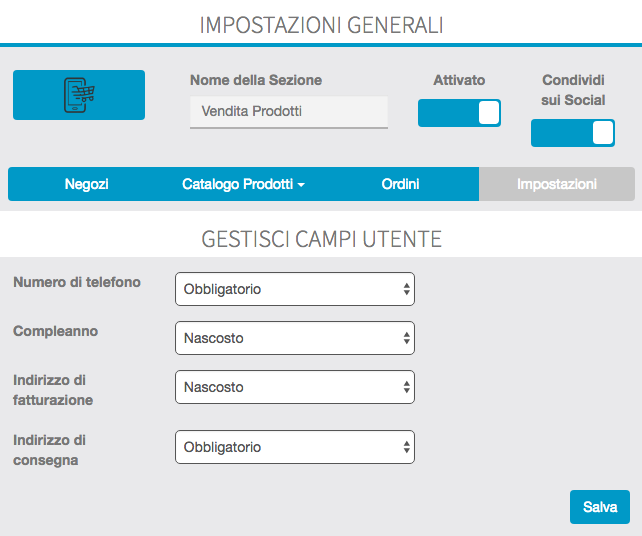Viewport: 642px width, 536px height.
Task: Click the Indirizzo di fatturazione select arrows
Action: 406,387
